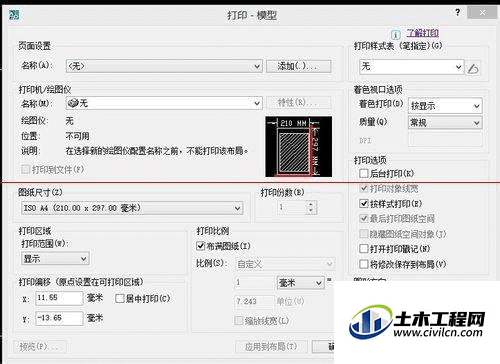Open the 质量(Q) 常规 dropdown

(x=445, y=123)
